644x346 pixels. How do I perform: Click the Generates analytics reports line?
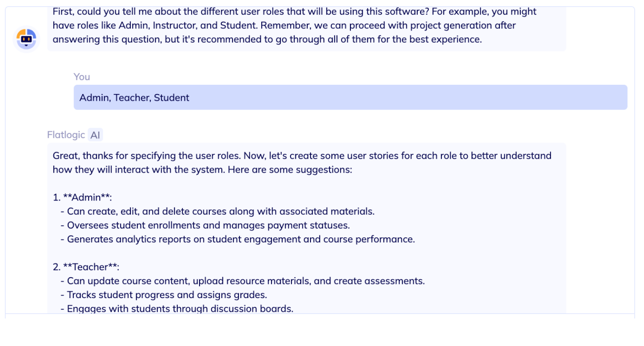[x=238, y=239]
